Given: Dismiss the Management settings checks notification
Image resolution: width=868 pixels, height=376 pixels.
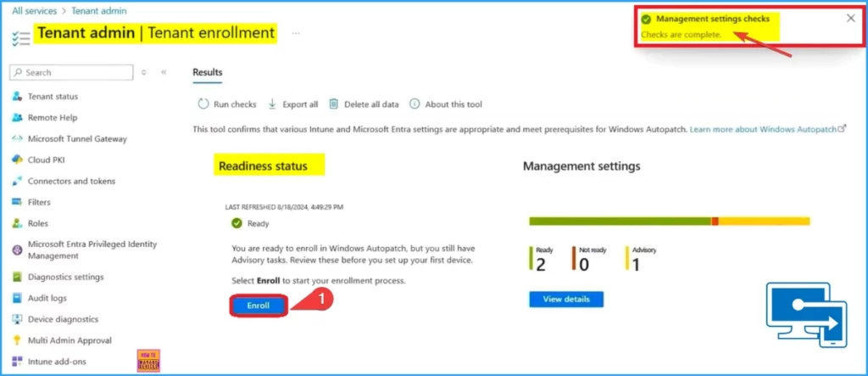Looking at the screenshot, I should click(851, 19).
